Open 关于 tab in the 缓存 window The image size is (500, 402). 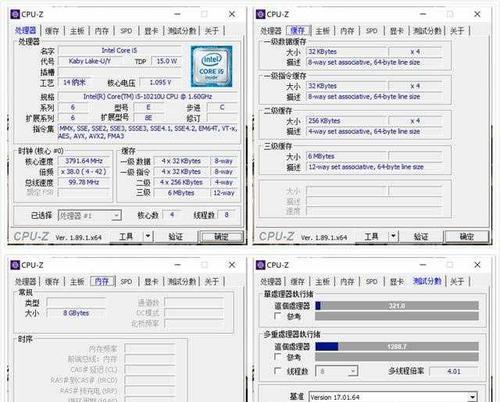(x=457, y=31)
